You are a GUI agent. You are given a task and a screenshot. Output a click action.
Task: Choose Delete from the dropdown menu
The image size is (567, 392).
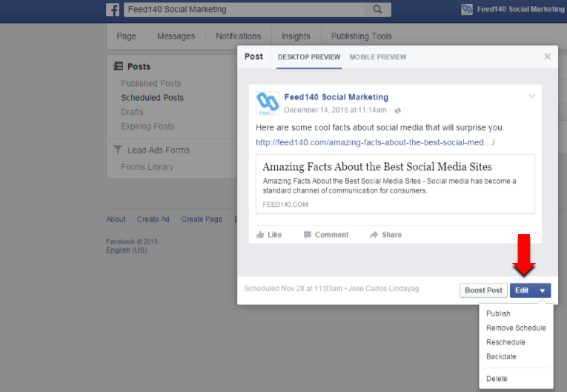click(x=497, y=379)
